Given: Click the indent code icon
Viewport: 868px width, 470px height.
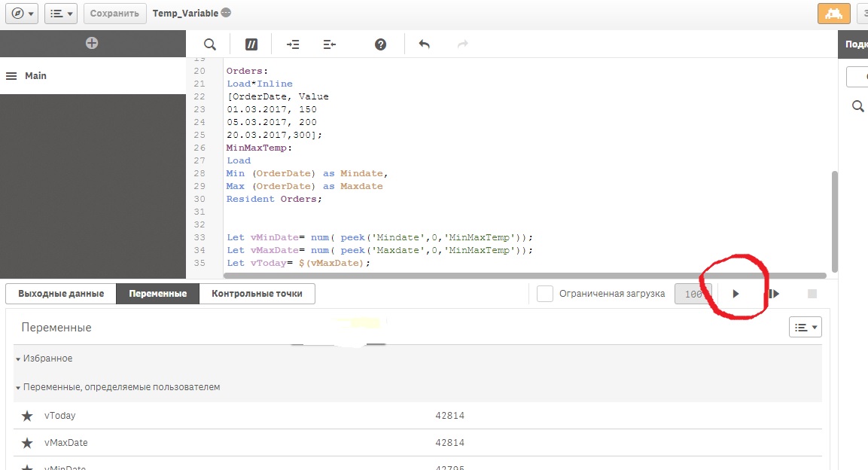Looking at the screenshot, I should pos(293,44).
